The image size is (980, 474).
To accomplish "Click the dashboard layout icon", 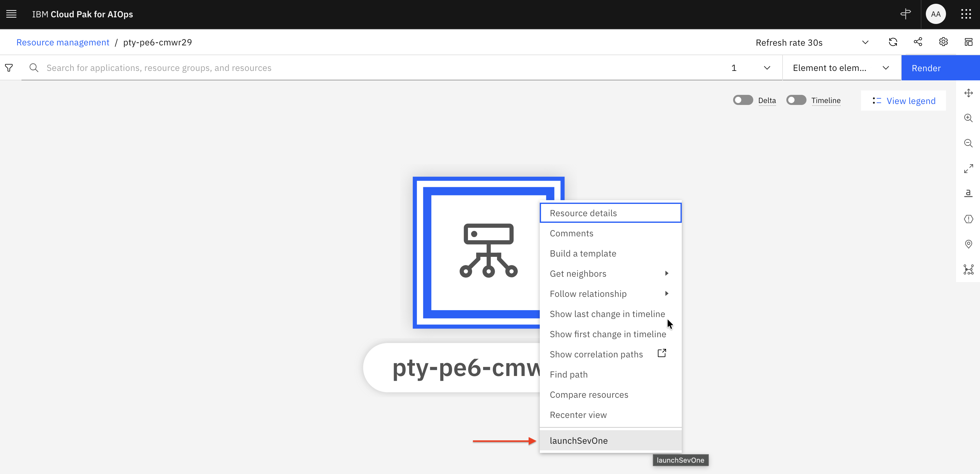I will click(968, 42).
